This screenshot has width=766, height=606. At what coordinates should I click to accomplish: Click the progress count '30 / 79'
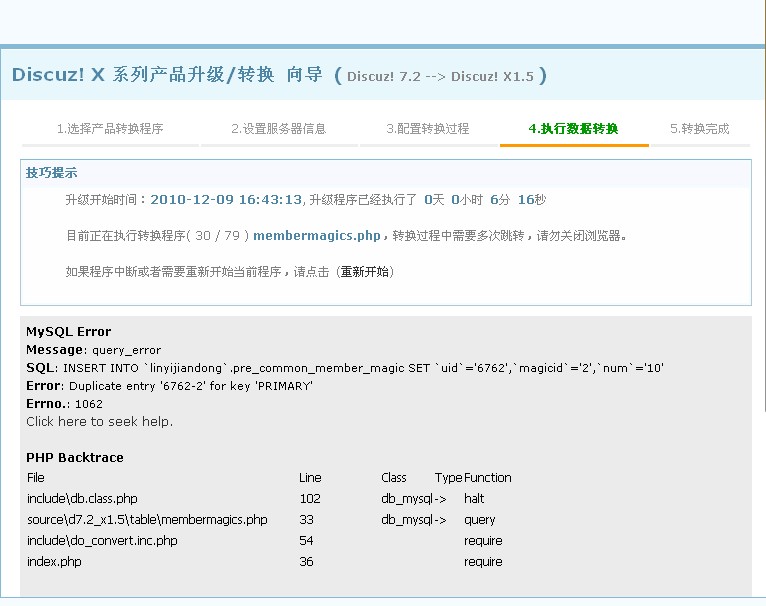[218, 236]
